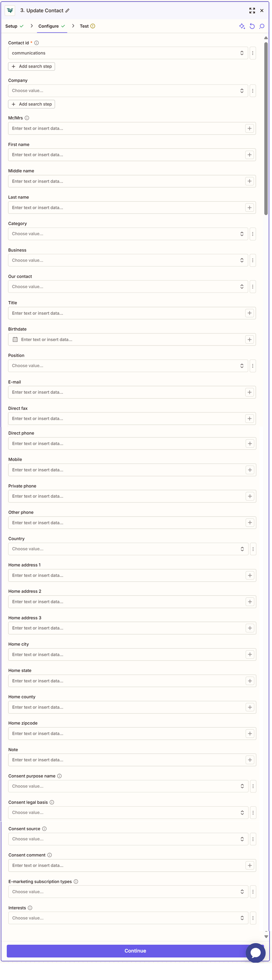Image resolution: width=272 pixels, height=980 pixels.
Task: Insert data into First name via plus icon
Action: (250, 154)
